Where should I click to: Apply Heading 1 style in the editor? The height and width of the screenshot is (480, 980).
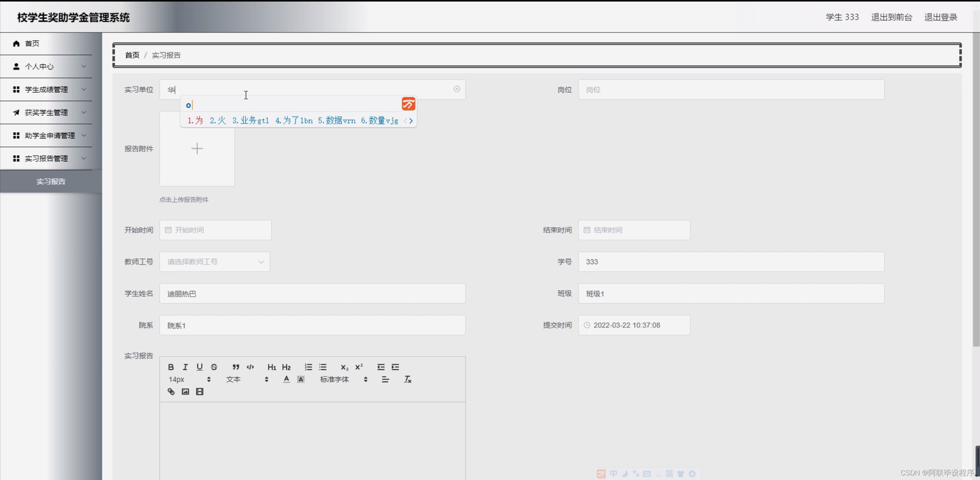coord(272,367)
